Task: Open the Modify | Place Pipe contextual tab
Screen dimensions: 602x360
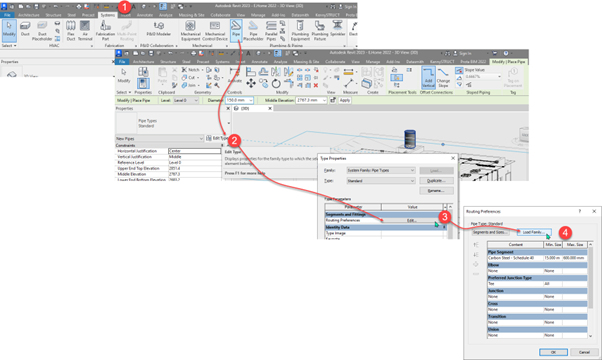Action: tap(508, 62)
